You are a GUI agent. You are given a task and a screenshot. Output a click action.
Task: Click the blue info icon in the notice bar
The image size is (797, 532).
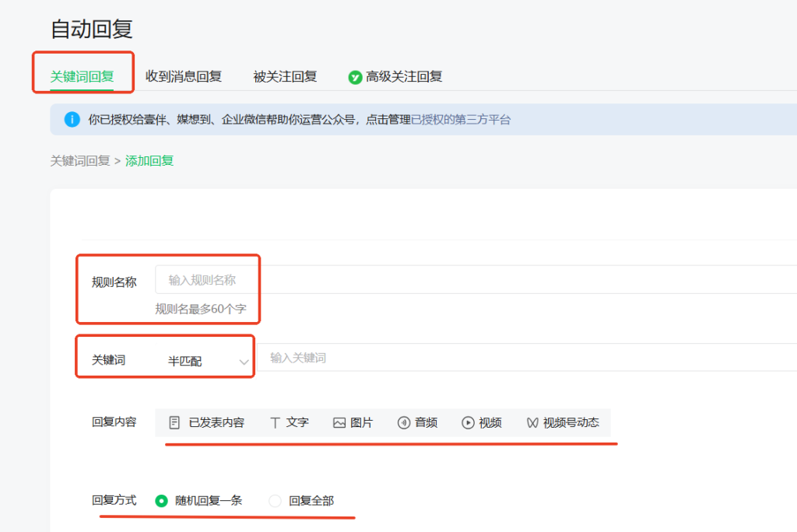click(72, 120)
